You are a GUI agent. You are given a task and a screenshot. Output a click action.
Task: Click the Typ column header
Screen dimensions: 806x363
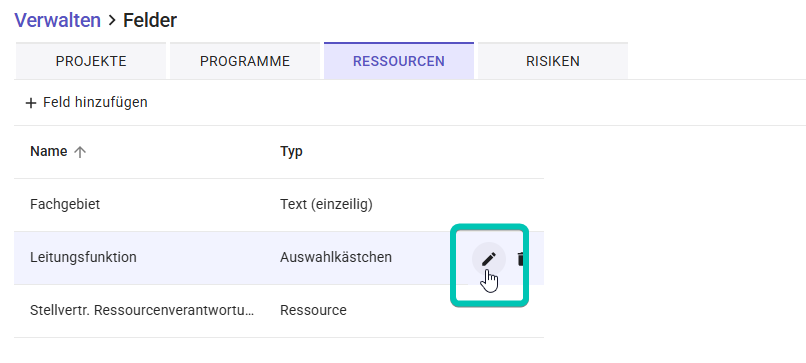pos(291,151)
